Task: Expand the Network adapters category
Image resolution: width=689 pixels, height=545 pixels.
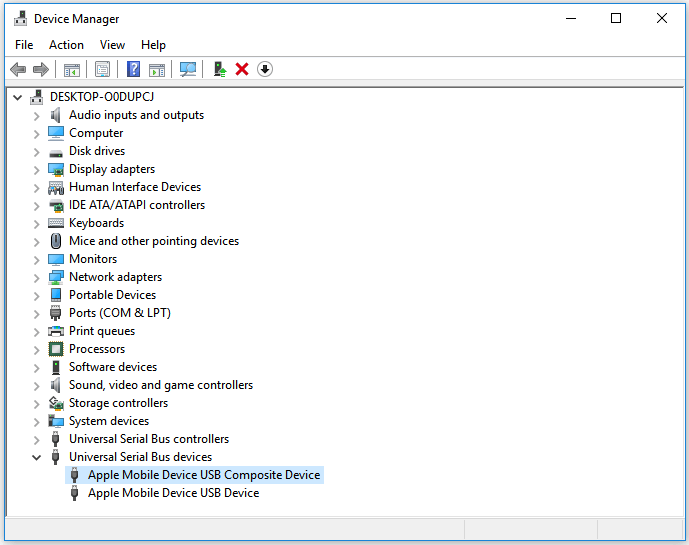Action: click(x=37, y=277)
